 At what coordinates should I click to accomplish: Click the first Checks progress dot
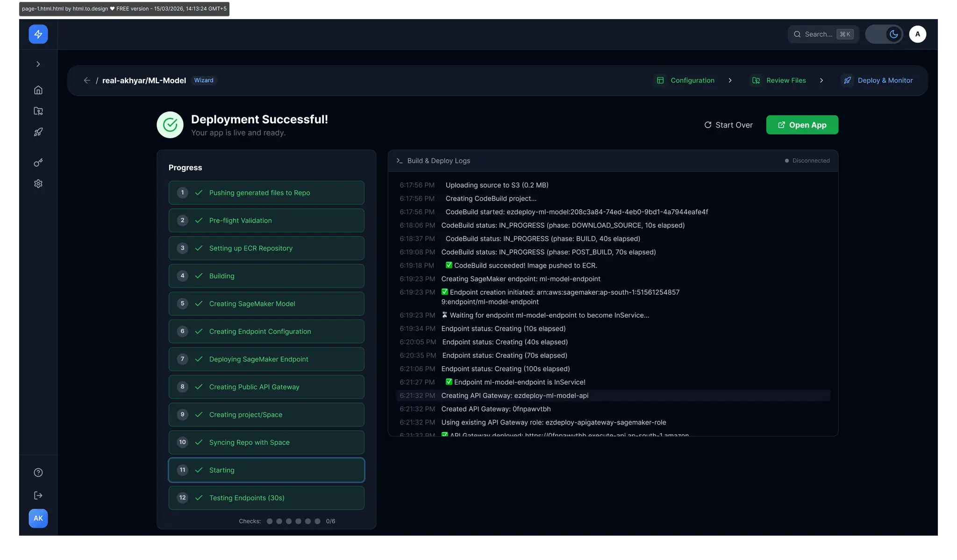(x=270, y=521)
